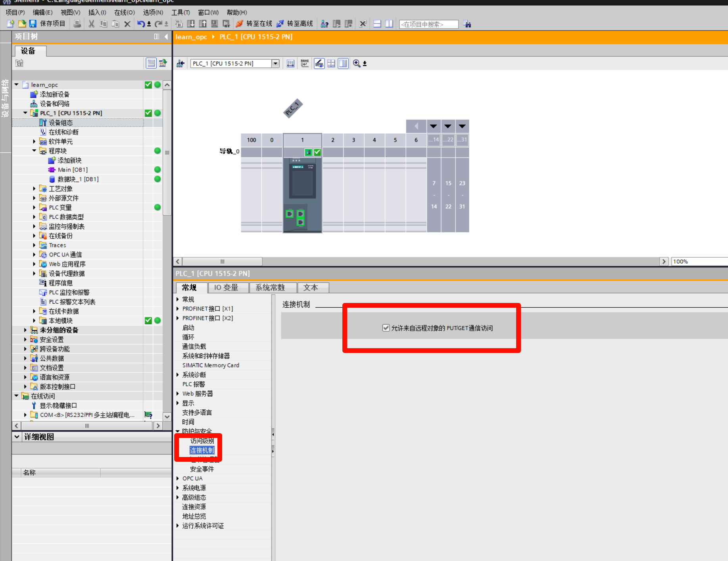This screenshot has height=561, width=728.
Task: Select 安全事件 in properties list
Action: 202,469
